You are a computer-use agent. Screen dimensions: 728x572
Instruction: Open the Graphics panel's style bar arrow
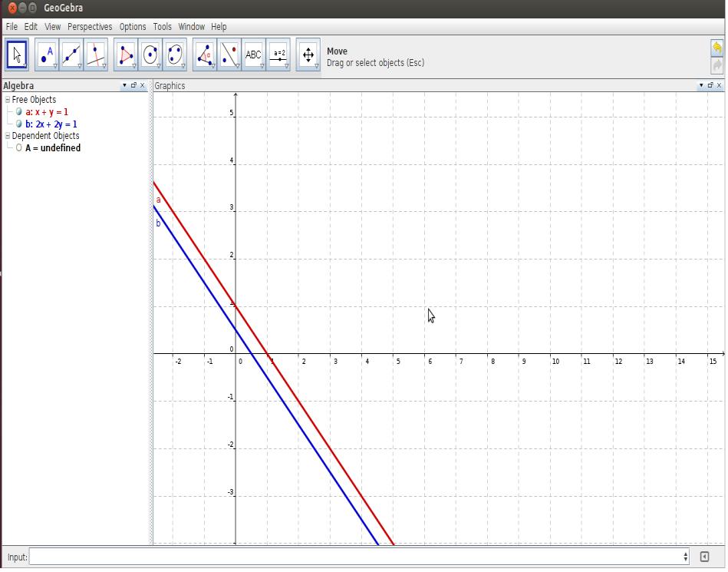(x=701, y=85)
